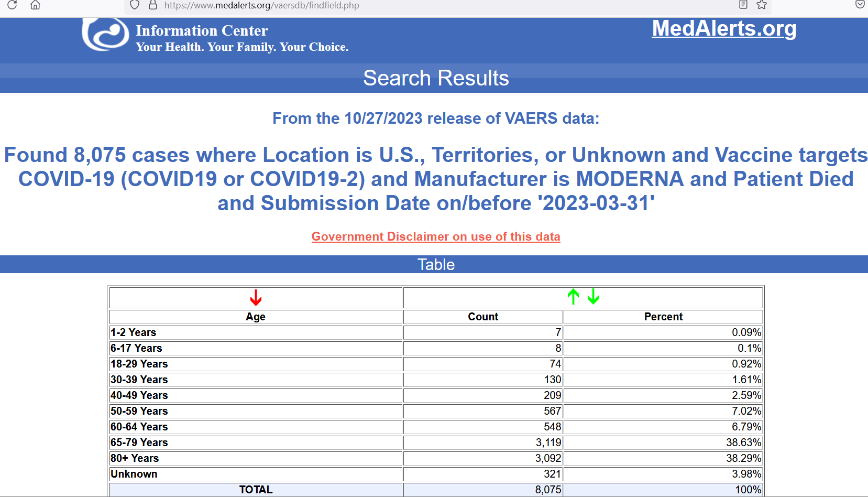The height and width of the screenshot is (497, 868).
Task: Click the 38.63% percent cell
Action: 663,442
